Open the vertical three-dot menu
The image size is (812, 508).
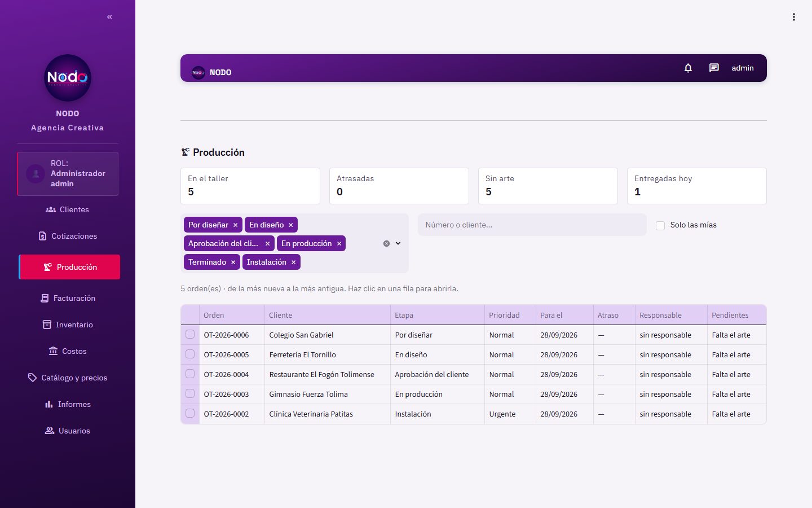[793, 17]
